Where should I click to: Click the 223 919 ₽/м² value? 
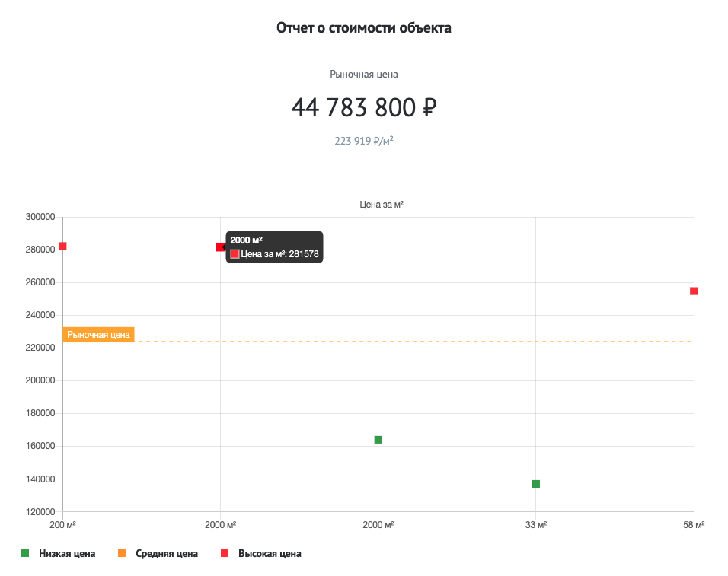(x=364, y=141)
